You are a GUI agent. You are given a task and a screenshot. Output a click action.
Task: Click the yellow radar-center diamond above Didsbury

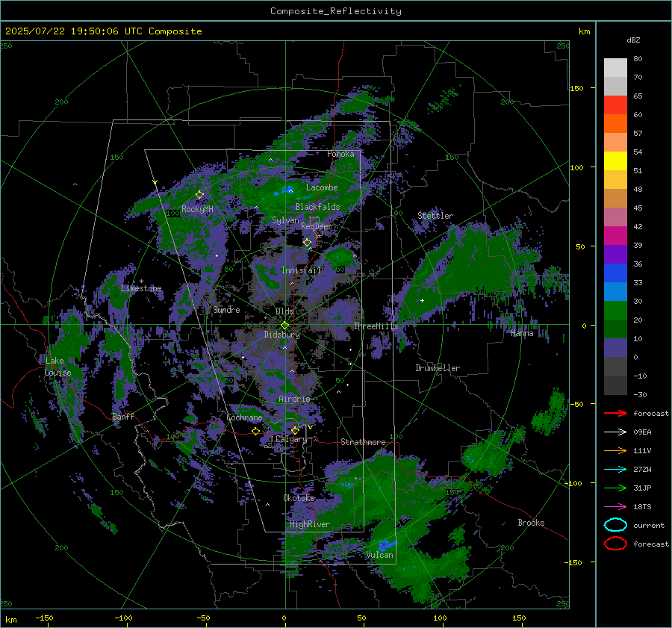[284, 326]
